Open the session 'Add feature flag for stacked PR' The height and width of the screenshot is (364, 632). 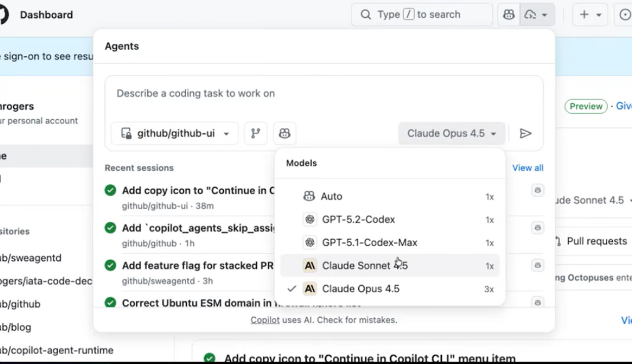(x=197, y=265)
